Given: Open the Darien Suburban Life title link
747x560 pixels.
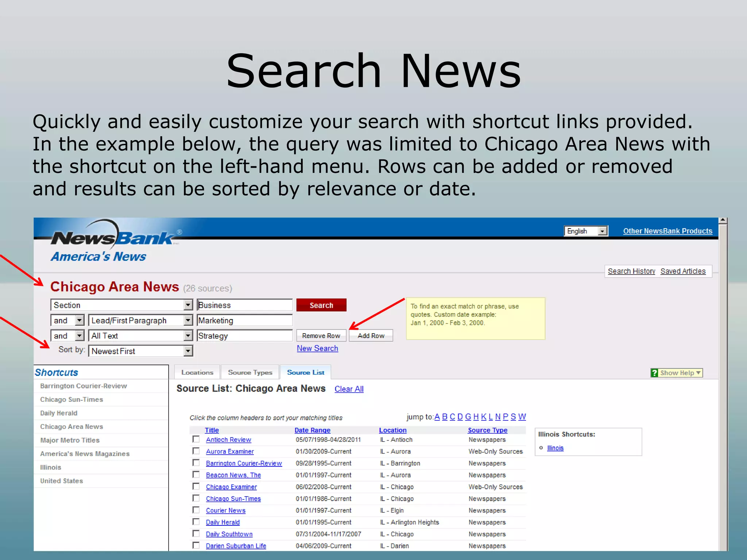Looking at the screenshot, I should coord(236,546).
